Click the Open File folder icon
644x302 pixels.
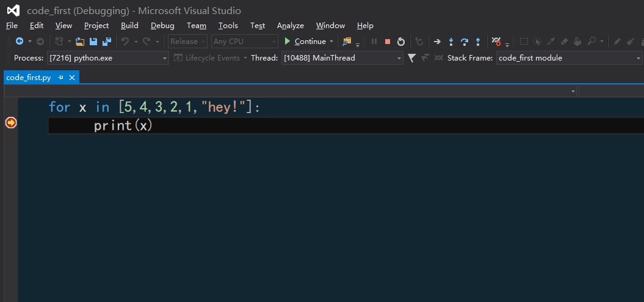coord(80,41)
